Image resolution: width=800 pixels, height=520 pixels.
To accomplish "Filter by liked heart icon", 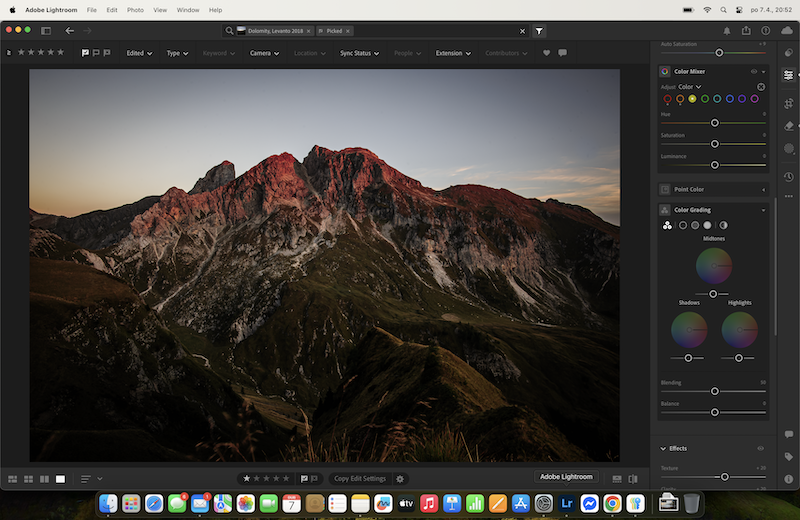I will pos(546,53).
